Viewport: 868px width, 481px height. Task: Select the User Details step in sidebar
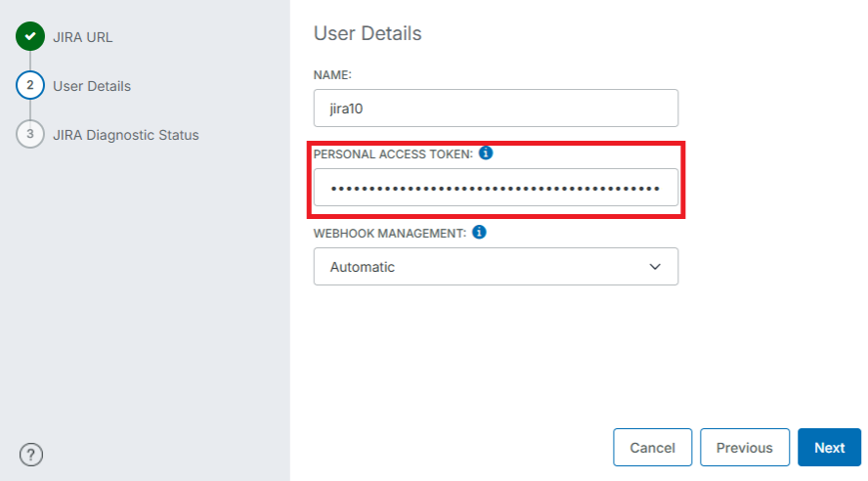[91, 86]
